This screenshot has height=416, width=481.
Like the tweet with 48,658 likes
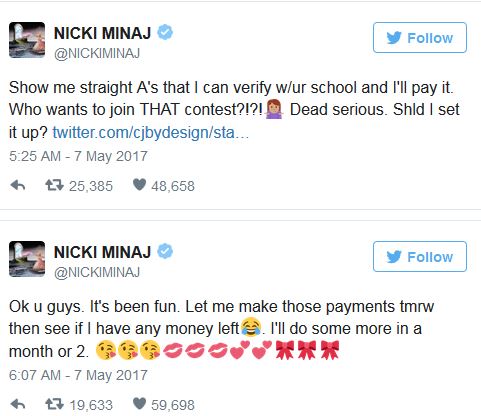pos(139,185)
